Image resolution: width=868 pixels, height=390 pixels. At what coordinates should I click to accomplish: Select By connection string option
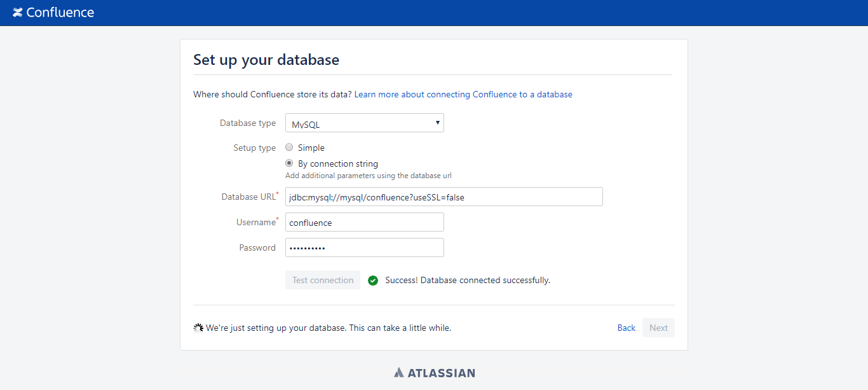click(289, 164)
